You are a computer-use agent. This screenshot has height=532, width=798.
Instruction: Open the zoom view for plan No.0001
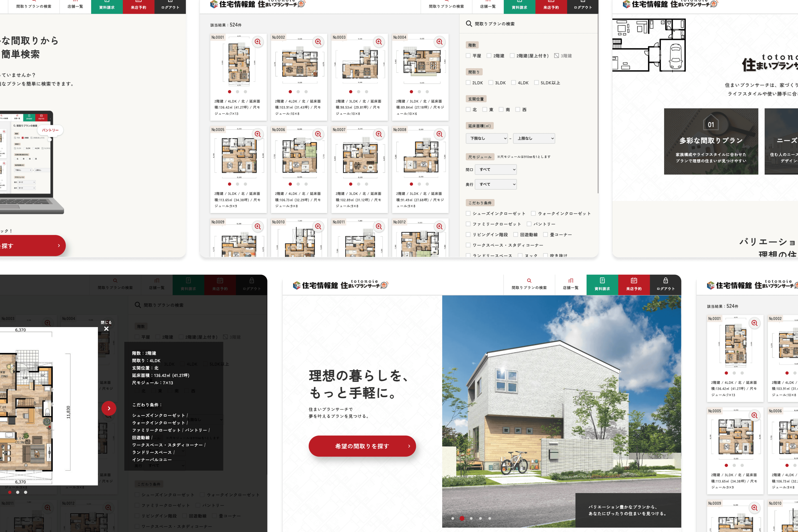[x=258, y=42]
